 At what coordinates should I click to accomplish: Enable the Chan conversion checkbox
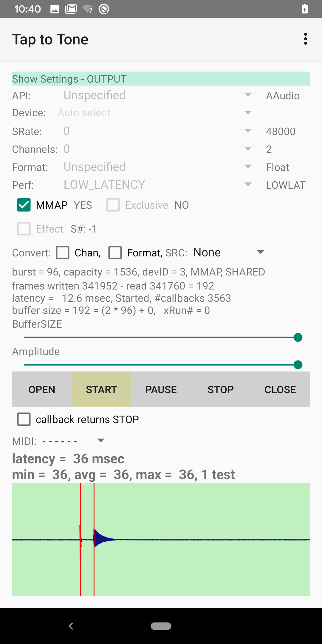[x=63, y=253]
